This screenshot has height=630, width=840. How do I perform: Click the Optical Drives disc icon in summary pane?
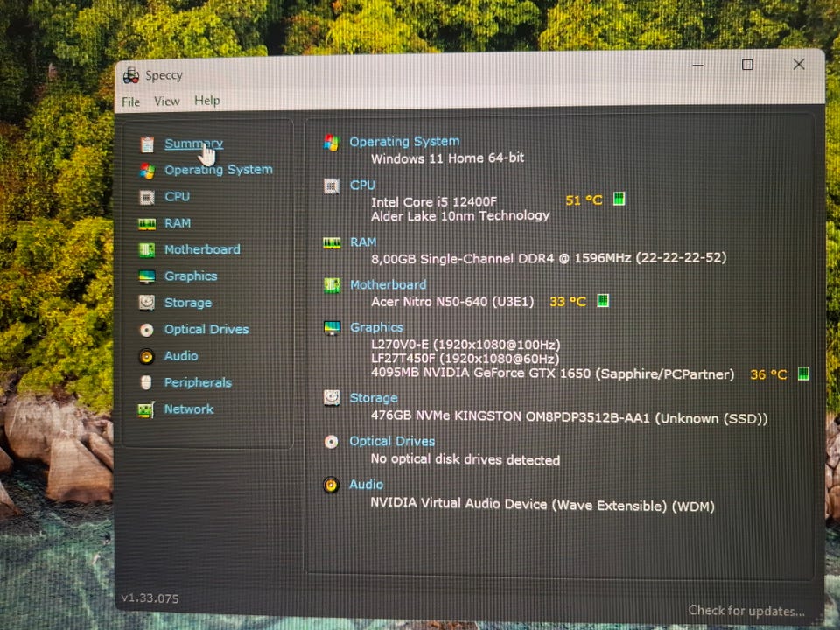coord(331,442)
